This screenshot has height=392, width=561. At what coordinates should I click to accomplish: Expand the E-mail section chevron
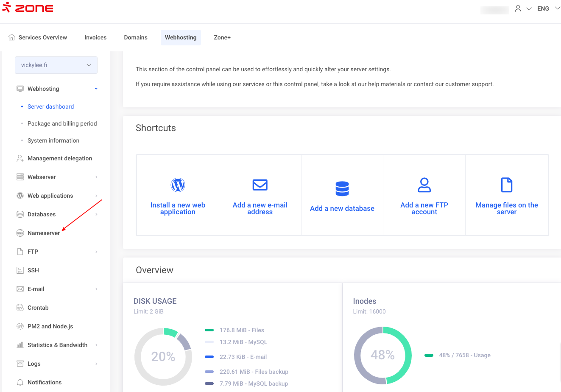(96, 289)
